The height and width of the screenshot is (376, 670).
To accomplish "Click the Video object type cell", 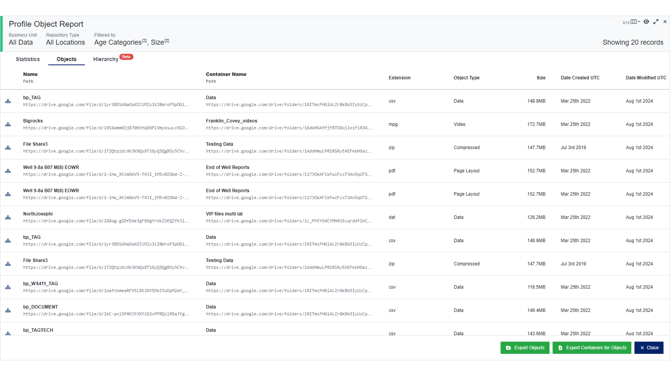I will (459, 124).
